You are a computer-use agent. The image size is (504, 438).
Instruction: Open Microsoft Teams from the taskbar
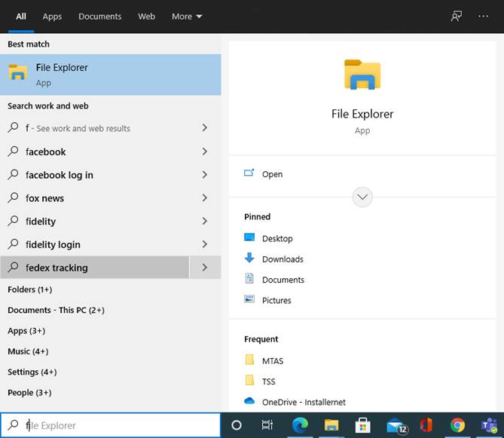tap(489, 425)
